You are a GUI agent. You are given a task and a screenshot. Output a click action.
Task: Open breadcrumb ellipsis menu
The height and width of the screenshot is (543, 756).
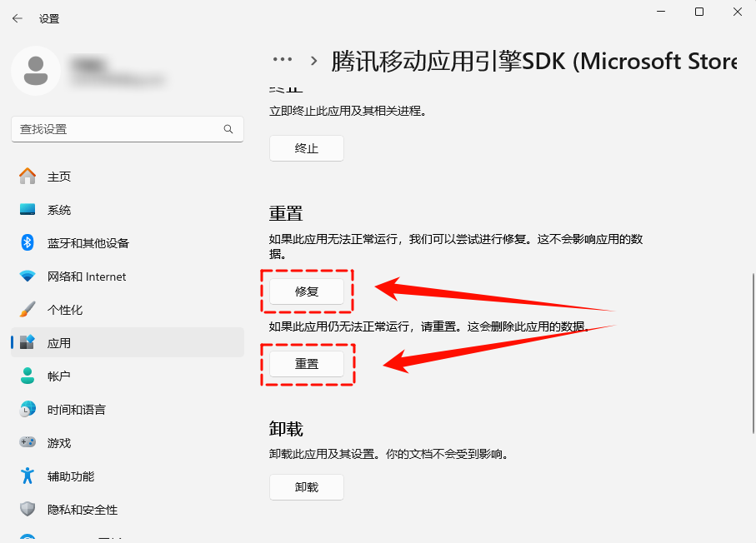[x=282, y=60]
